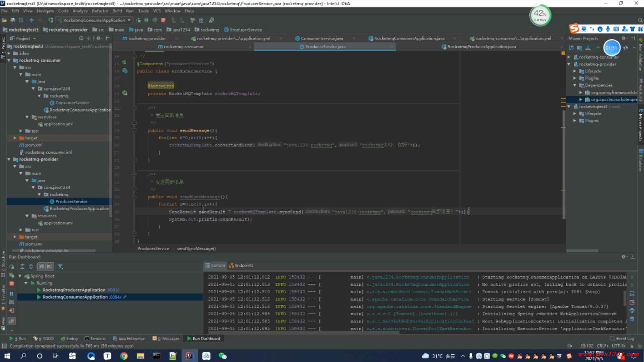The height and width of the screenshot is (362, 644).
Task: Open Project Structure from main toolbar
Action: click(x=201, y=20)
